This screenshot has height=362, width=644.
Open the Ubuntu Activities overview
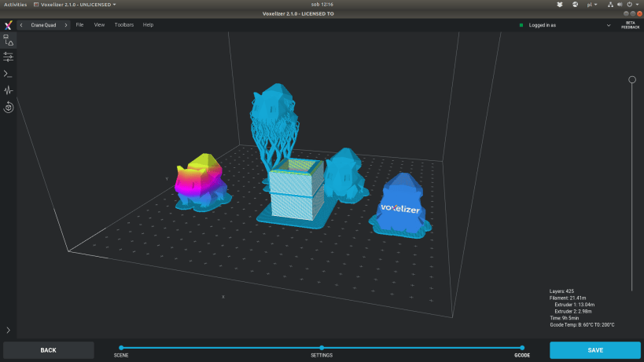point(15,5)
